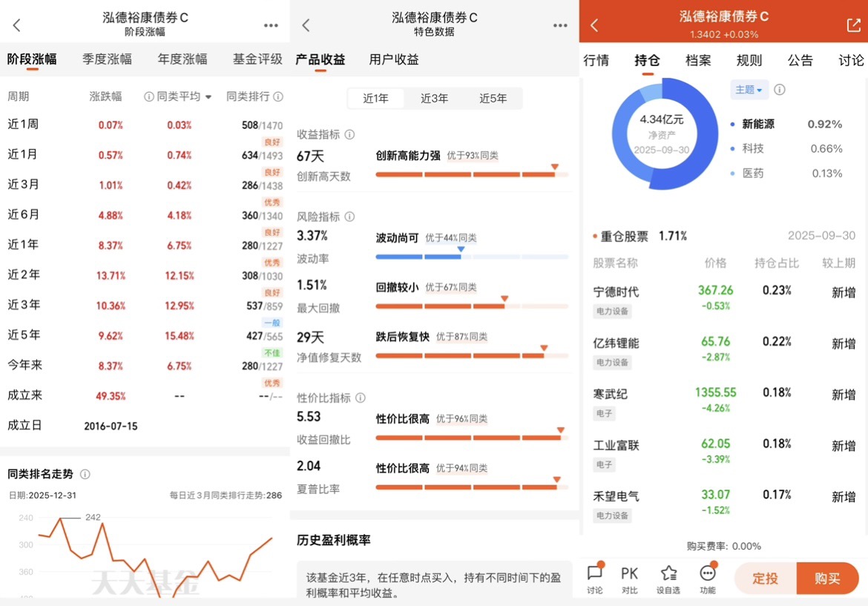The width and height of the screenshot is (868, 606).
Task: Open the 宁德时代 stock row
Action: click(724, 300)
